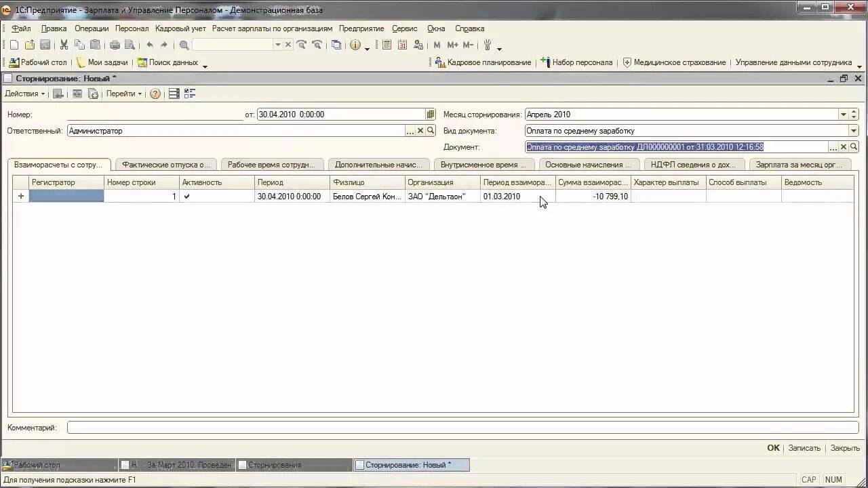Click the Cut scissors icon
This screenshot has width=868, height=488.
[x=64, y=45]
